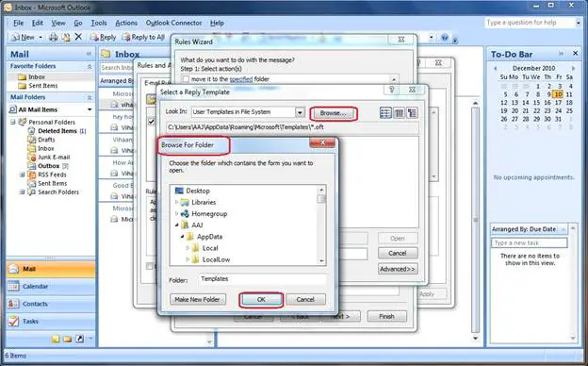
Task: Click the Reply toolbar button
Action: tap(103, 37)
